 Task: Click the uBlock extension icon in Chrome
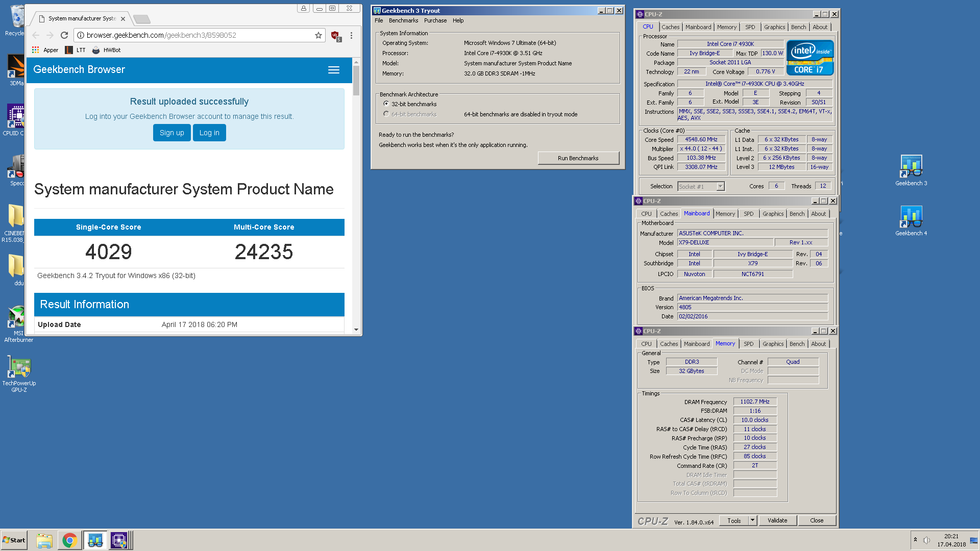335,36
